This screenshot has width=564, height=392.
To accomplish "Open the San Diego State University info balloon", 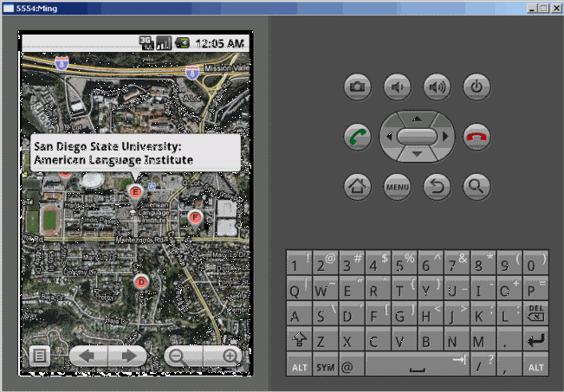I will 135,153.
